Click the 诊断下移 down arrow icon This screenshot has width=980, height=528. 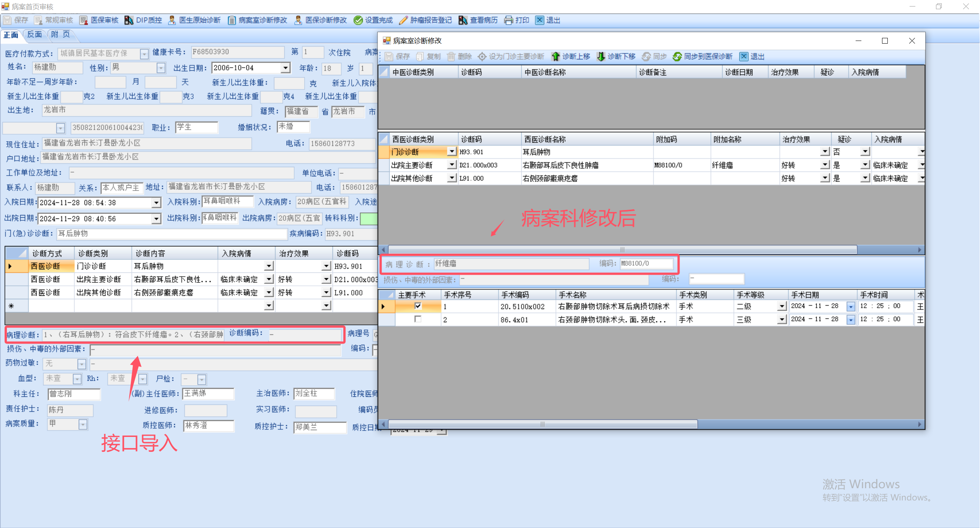click(601, 57)
